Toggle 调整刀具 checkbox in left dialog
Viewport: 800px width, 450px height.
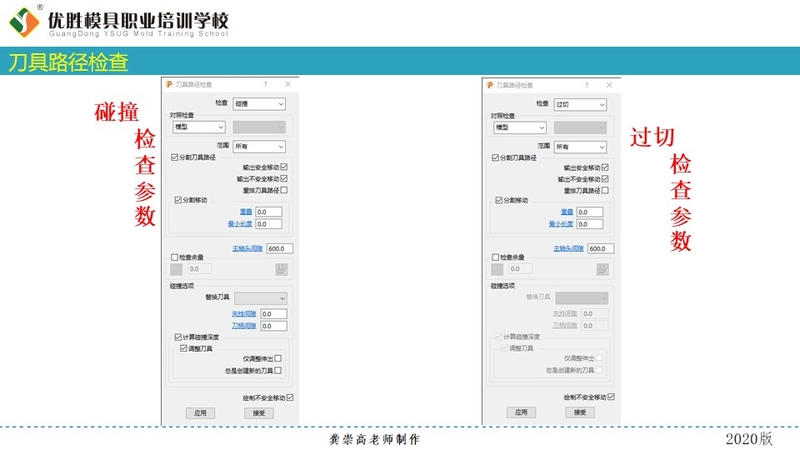[183, 348]
